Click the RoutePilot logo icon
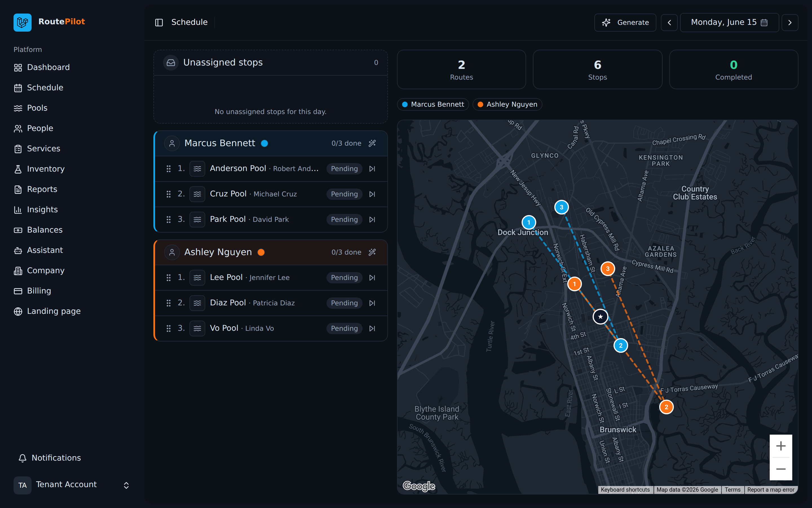812x508 pixels. 23,22
